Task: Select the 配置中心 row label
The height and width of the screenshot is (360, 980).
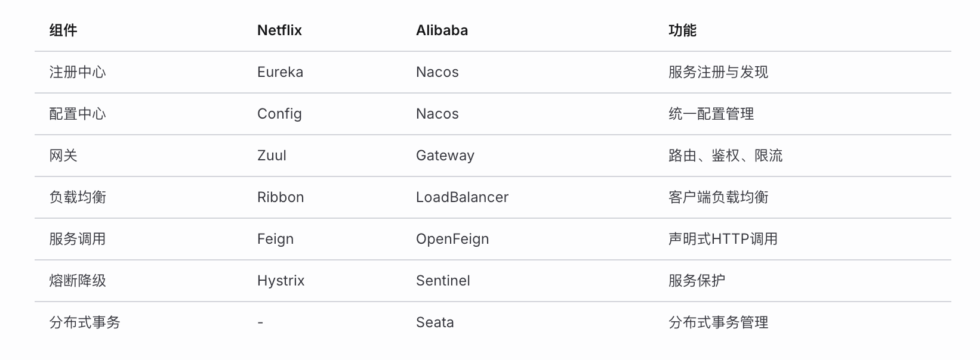Action: 78,114
